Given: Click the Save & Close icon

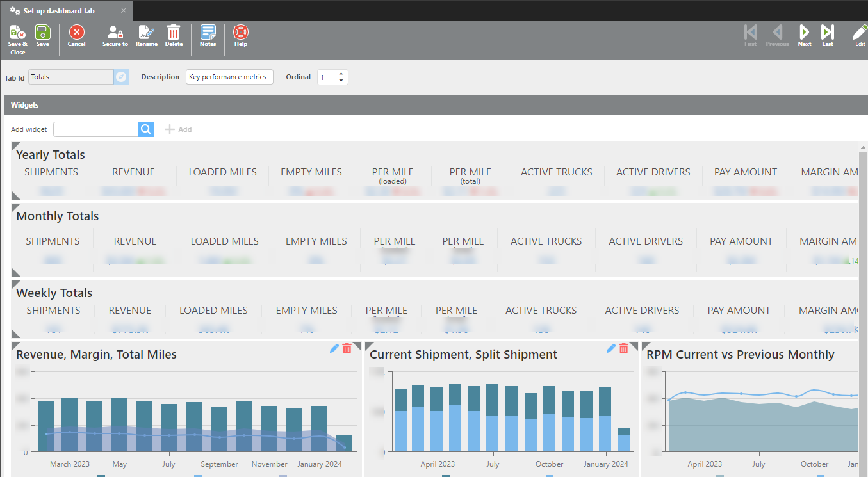Looking at the screenshot, I should (x=17, y=33).
